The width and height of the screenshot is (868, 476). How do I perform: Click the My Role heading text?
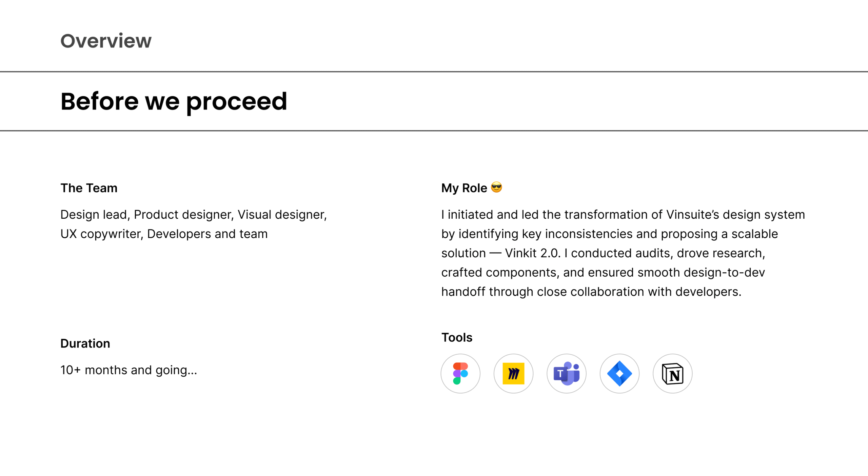point(464,188)
